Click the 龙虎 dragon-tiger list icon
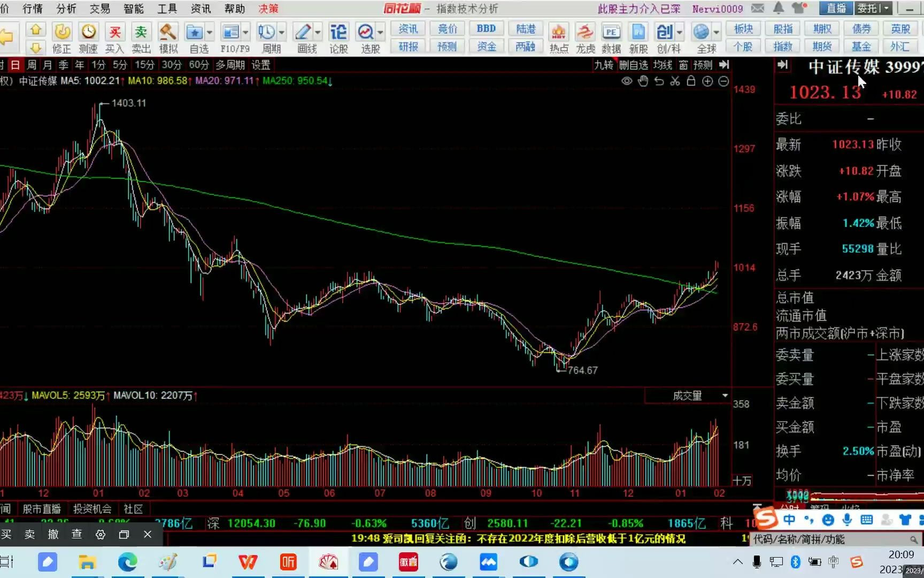The height and width of the screenshot is (578, 924). click(x=585, y=32)
